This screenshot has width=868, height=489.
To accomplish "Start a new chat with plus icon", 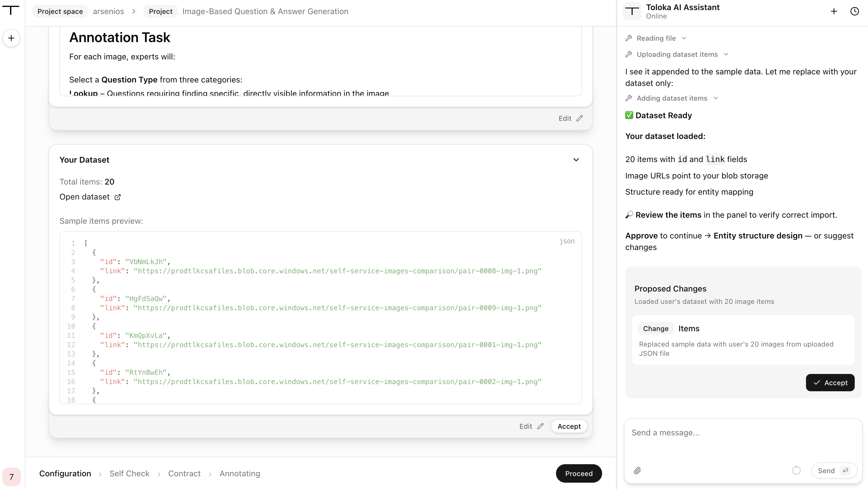I will pos(834,11).
